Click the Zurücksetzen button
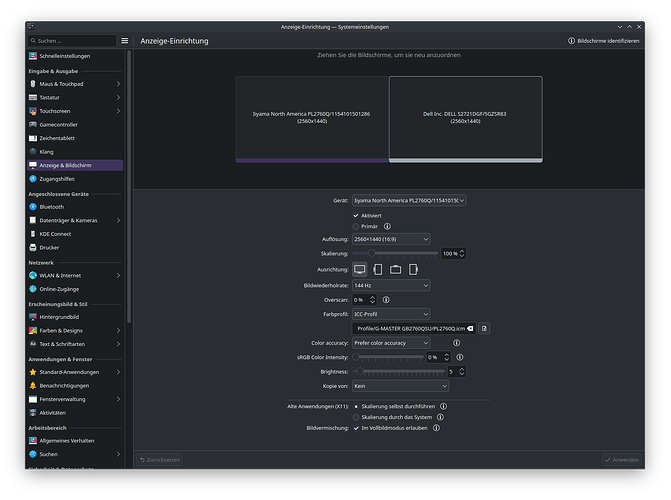Screen dimensions: 671x500 160,460
